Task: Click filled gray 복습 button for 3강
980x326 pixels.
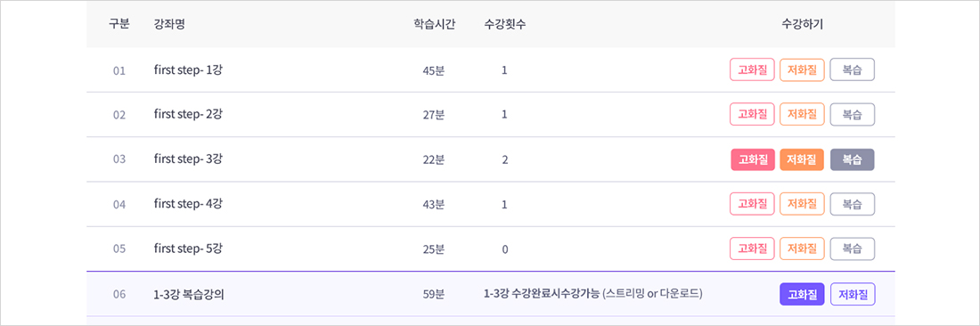Action: pyautogui.click(x=853, y=159)
